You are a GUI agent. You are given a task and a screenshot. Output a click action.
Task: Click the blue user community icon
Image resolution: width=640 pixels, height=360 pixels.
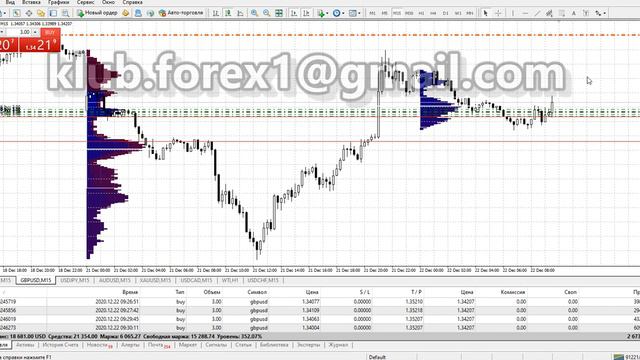138,13
